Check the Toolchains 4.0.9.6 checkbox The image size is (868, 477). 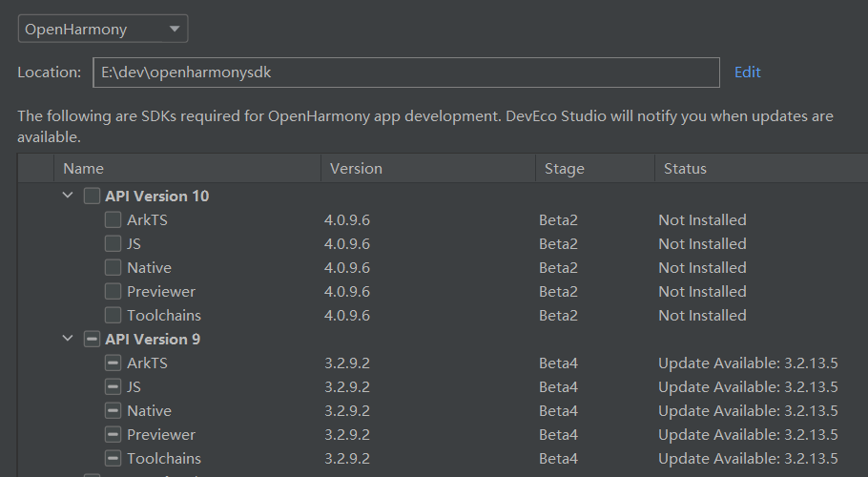[113, 315]
